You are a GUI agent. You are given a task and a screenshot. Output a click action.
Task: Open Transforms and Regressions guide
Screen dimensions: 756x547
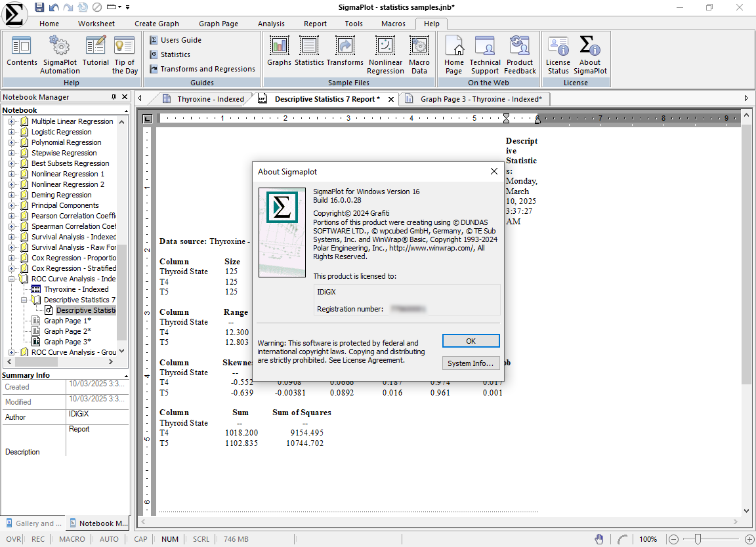point(203,69)
